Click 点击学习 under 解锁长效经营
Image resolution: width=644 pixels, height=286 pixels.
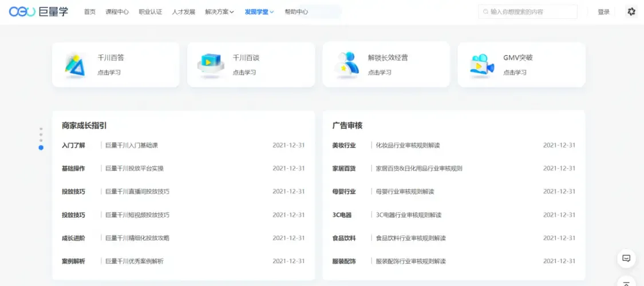click(380, 73)
